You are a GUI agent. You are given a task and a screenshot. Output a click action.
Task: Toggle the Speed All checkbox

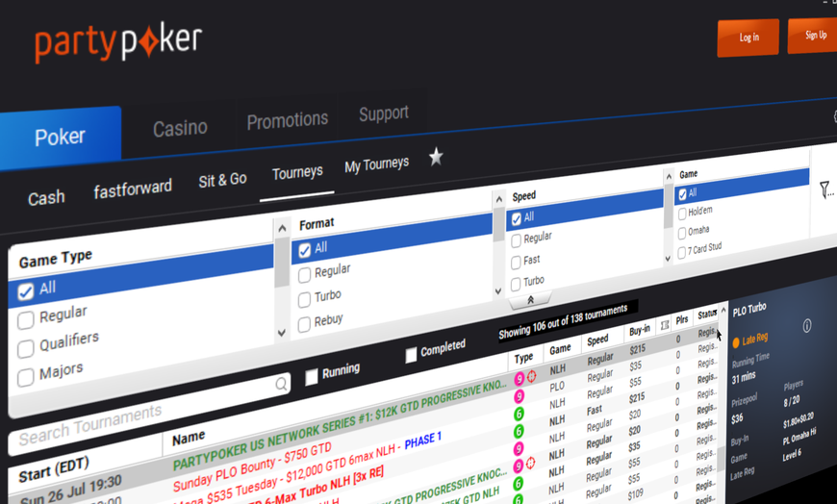517,219
